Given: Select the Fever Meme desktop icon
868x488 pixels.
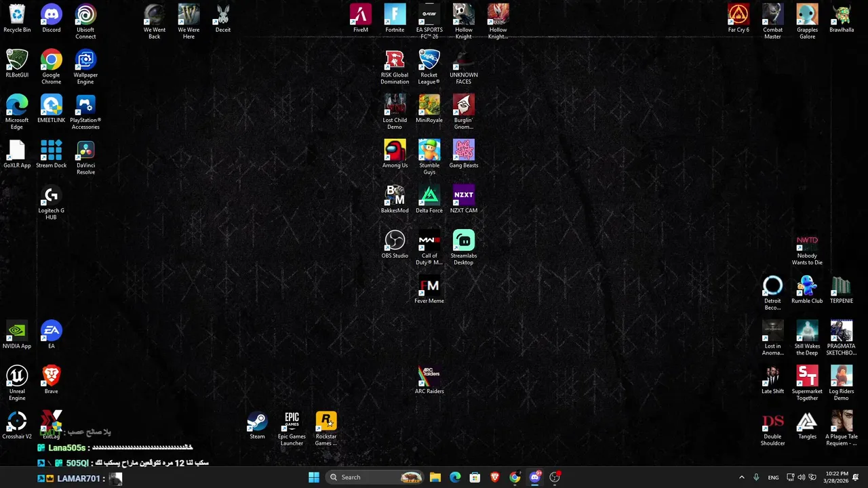Looking at the screenshot, I should [x=429, y=290].
